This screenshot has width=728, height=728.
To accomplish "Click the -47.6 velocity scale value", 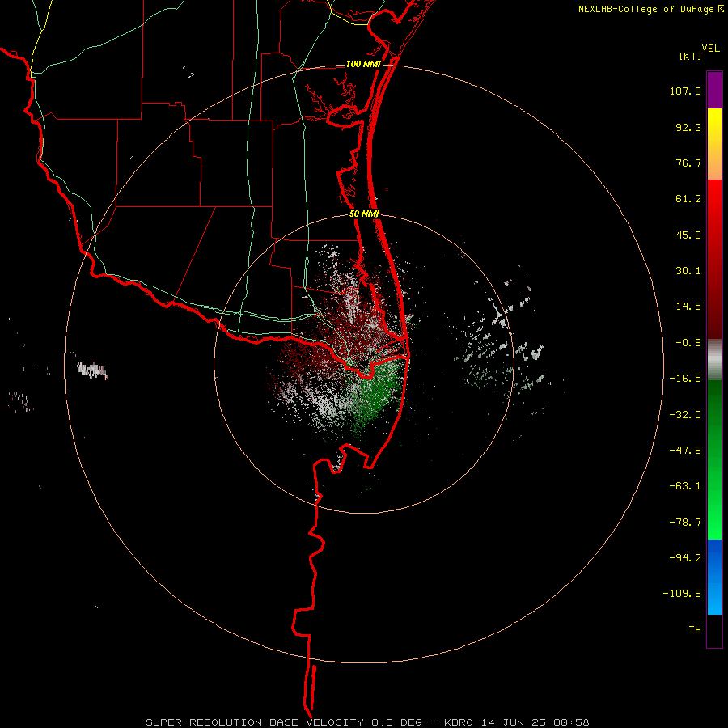I will [x=685, y=451].
